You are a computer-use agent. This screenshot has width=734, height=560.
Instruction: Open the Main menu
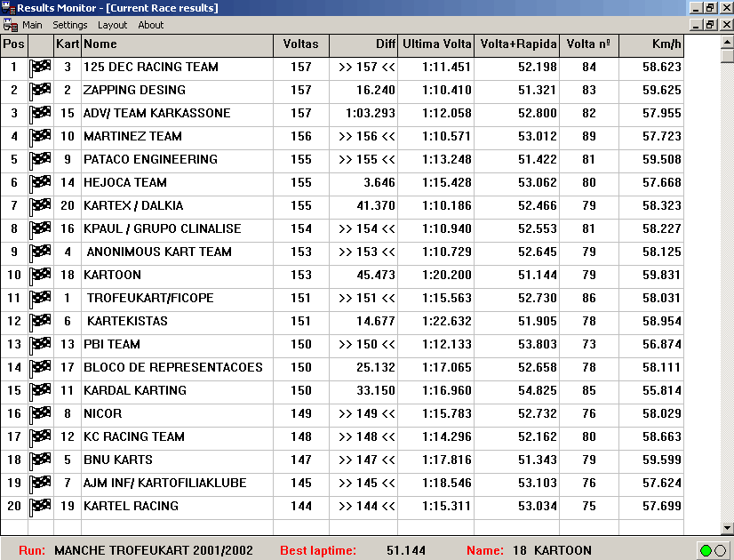click(32, 25)
